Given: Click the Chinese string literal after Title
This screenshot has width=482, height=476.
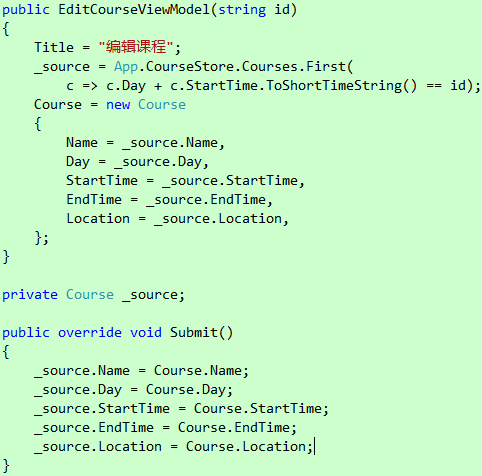Looking at the screenshot, I should (136, 47).
